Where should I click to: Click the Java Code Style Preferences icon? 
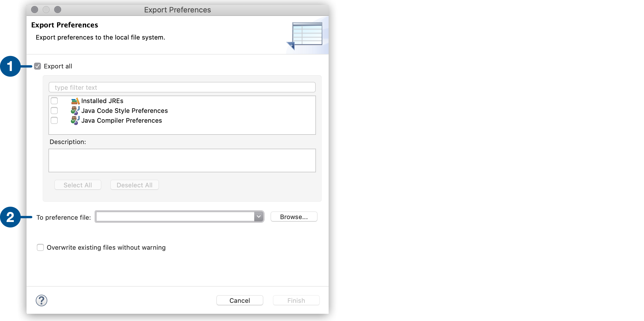(x=75, y=111)
